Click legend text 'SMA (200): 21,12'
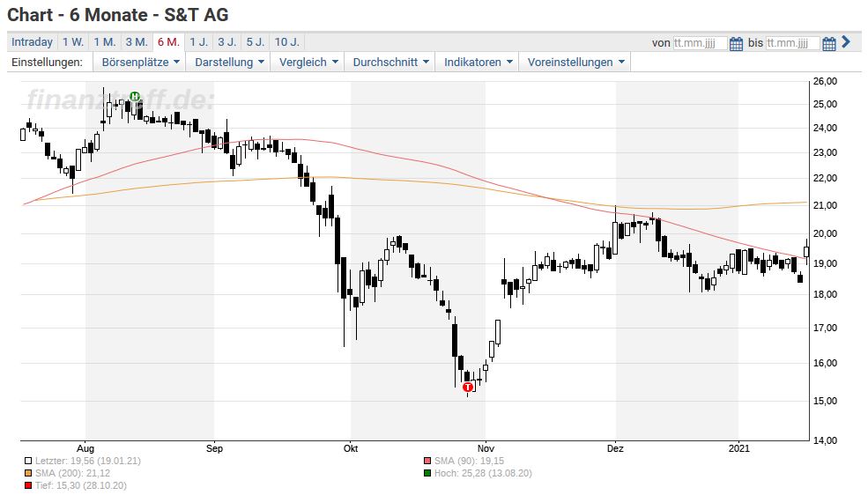Image resolution: width=868 pixels, height=495 pixels. 72,474
